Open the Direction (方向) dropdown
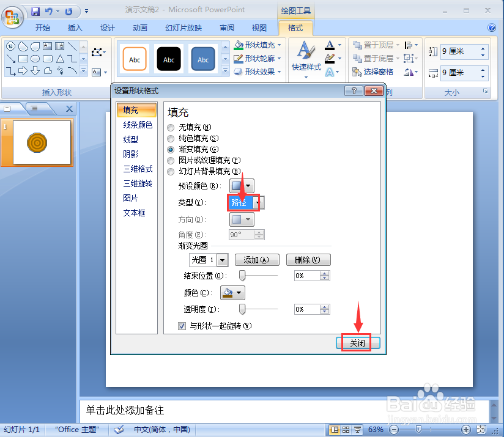 coord(242,219)
